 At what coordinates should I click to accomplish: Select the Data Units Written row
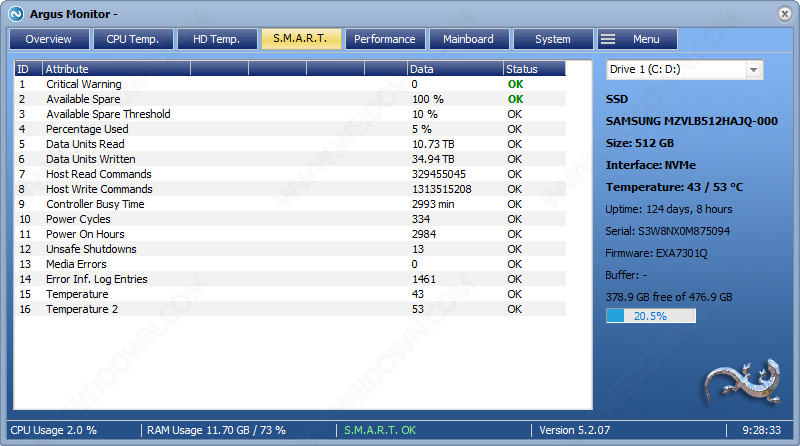pos(290,159)
